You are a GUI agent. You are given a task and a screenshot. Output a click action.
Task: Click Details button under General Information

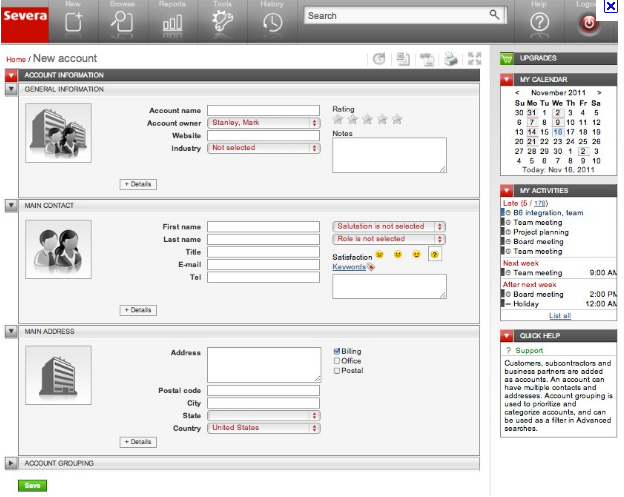[138, 184]
